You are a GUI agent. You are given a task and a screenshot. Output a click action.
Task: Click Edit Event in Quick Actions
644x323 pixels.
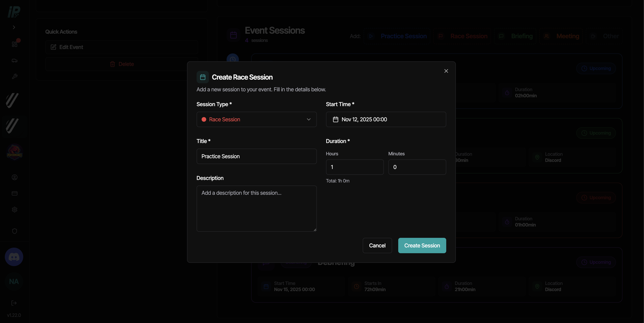click(x=122, y=47)
